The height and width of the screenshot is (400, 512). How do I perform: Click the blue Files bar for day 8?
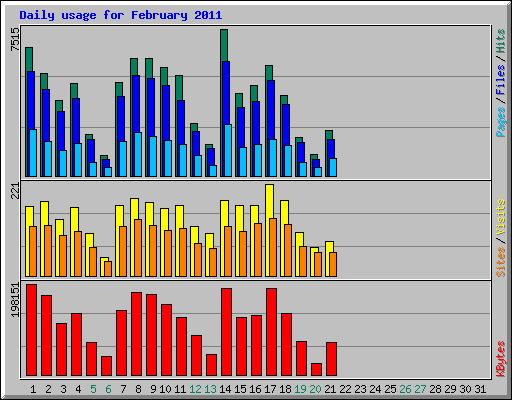point(136,103)
